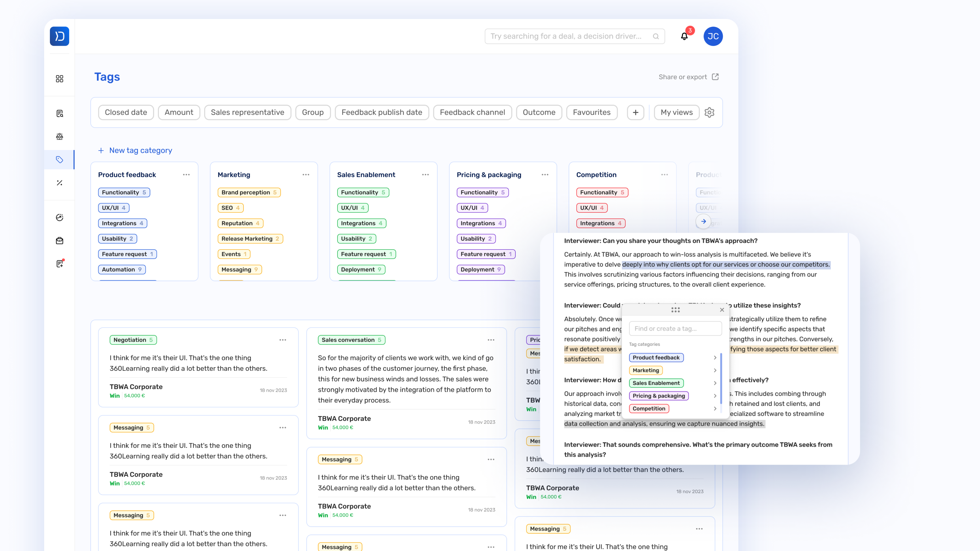
Task: Open the balance scale icon in sidebar
Action: 59,137
